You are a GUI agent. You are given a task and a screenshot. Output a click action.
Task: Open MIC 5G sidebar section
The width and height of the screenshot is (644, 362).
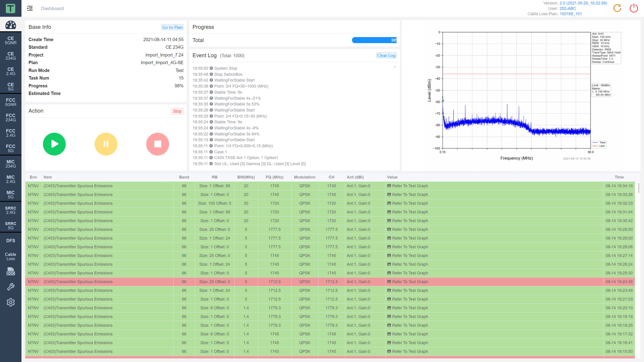[x=11, y=195]
